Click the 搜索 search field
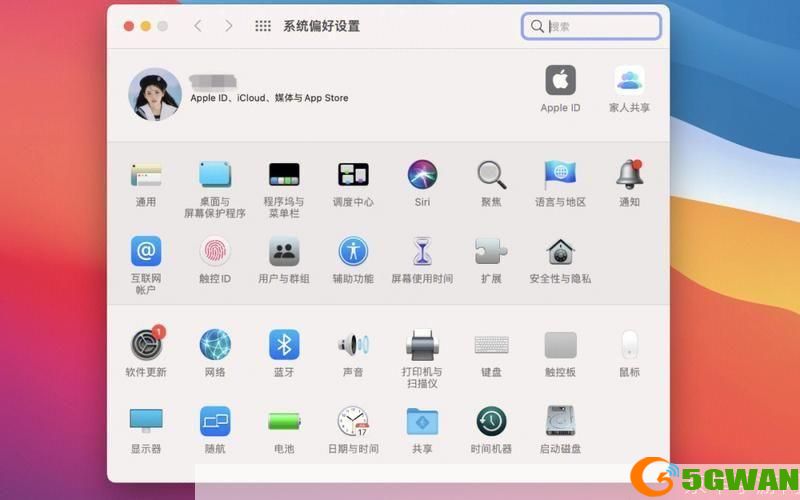The width and height of the screenshot is (800, 500). tap(591, 26)
